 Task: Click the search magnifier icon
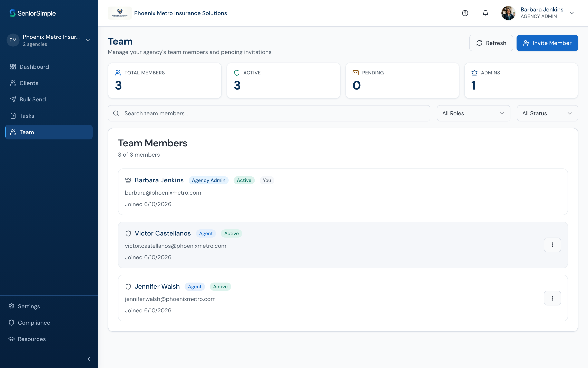pos(116,113)
